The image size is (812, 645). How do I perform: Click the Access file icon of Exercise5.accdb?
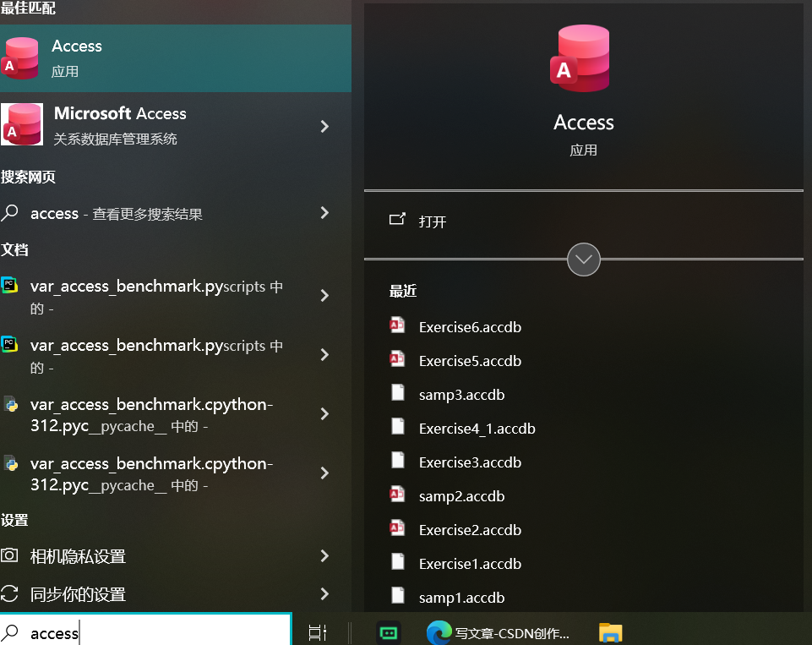pos(397,359)
